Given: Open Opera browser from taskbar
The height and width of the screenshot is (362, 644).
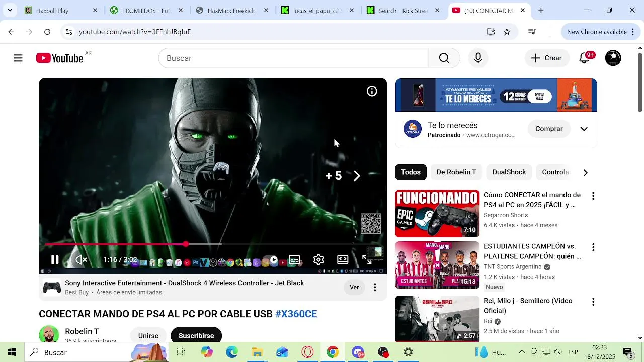Looking at the screenshot, I should click(307, 352).
